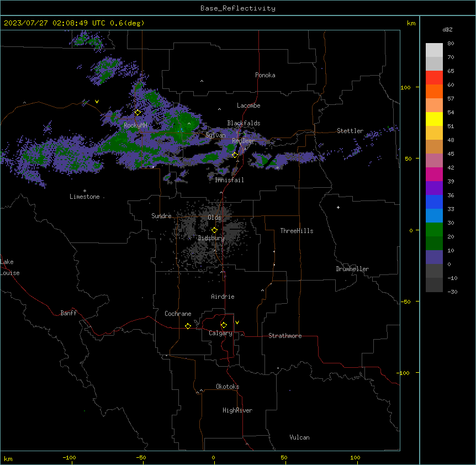Click the ThreeHills label
The height and width of the screenshot is (465, 476).
[297, 231]
